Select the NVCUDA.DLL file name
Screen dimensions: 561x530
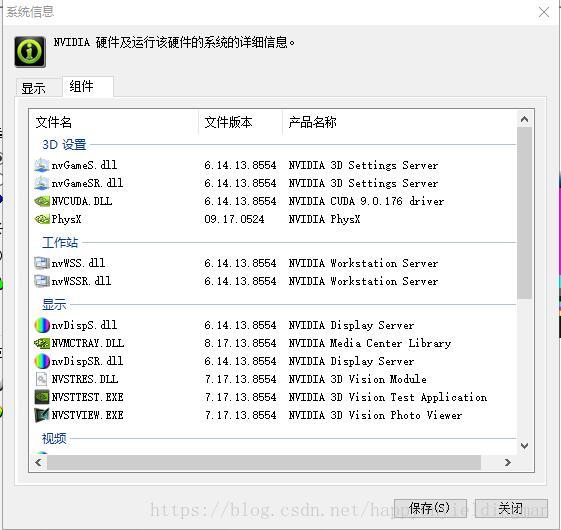(x=82, y=201)
